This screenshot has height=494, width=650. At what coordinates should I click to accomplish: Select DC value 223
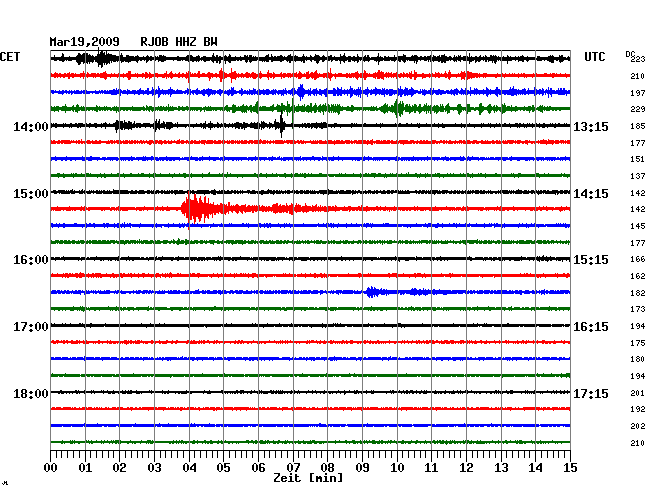tap(638, 60)
